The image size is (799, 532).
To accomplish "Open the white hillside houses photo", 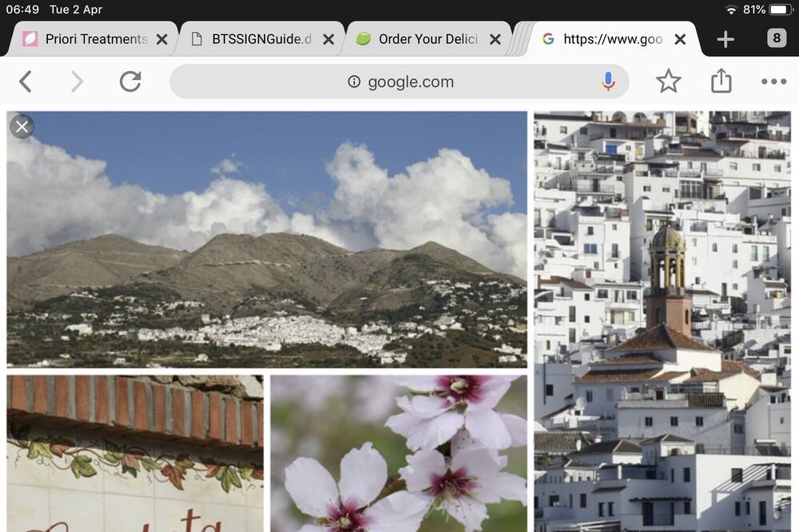I will [662, 322].
